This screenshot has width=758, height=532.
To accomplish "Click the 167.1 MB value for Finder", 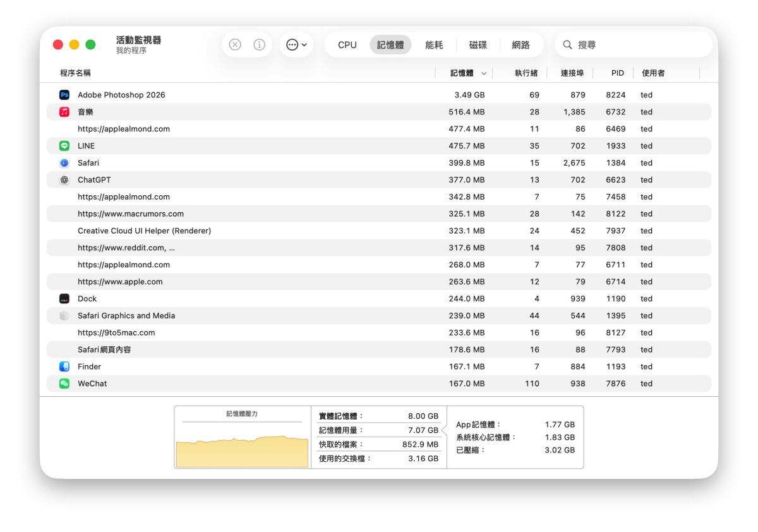I will pyautogui.click(x=467, y=366).
